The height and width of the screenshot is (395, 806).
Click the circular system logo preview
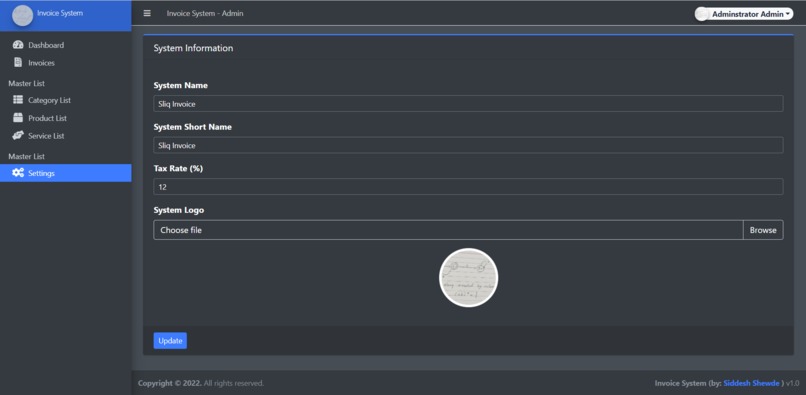click(468, 278)
